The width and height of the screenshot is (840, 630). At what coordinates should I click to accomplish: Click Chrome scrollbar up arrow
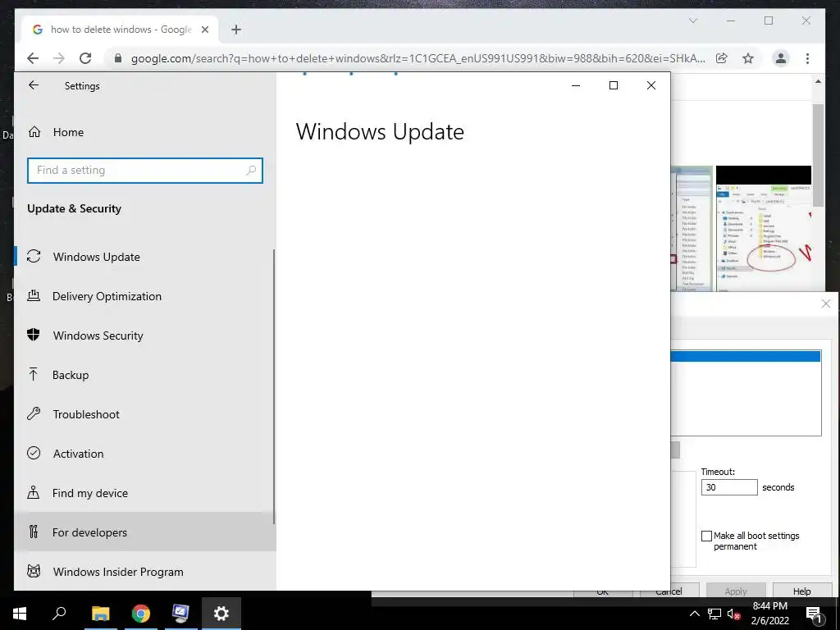point(818,81)
